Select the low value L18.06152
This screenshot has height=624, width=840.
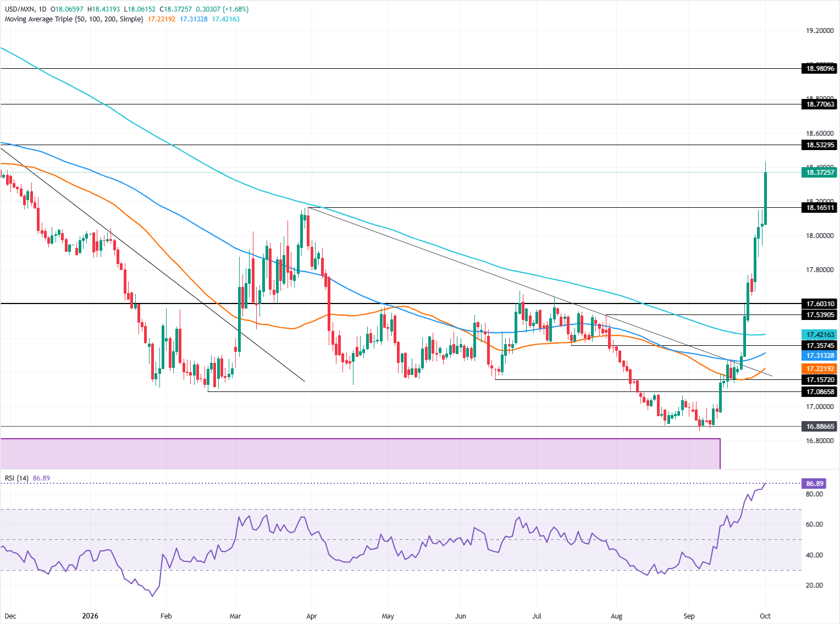(140, 9)
